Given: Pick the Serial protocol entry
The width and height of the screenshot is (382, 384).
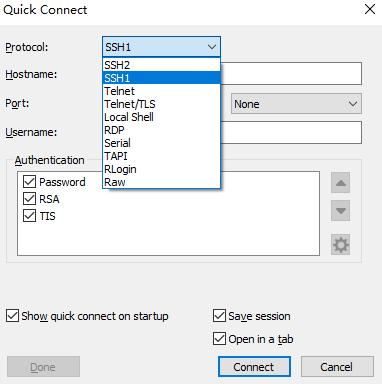Looking at the screenshot, I should click(161, 143).
